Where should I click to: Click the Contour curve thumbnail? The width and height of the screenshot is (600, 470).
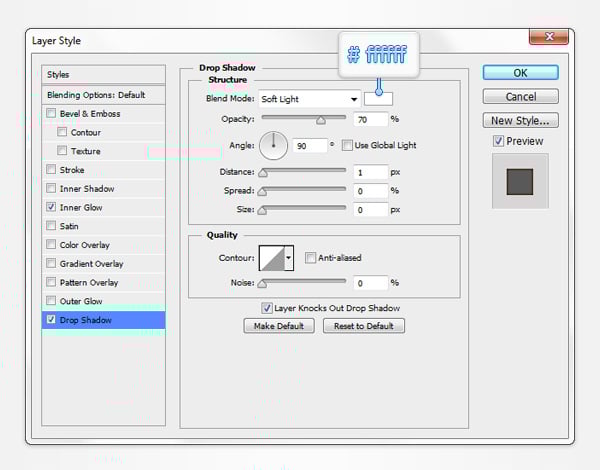click(x=271, y=258)
